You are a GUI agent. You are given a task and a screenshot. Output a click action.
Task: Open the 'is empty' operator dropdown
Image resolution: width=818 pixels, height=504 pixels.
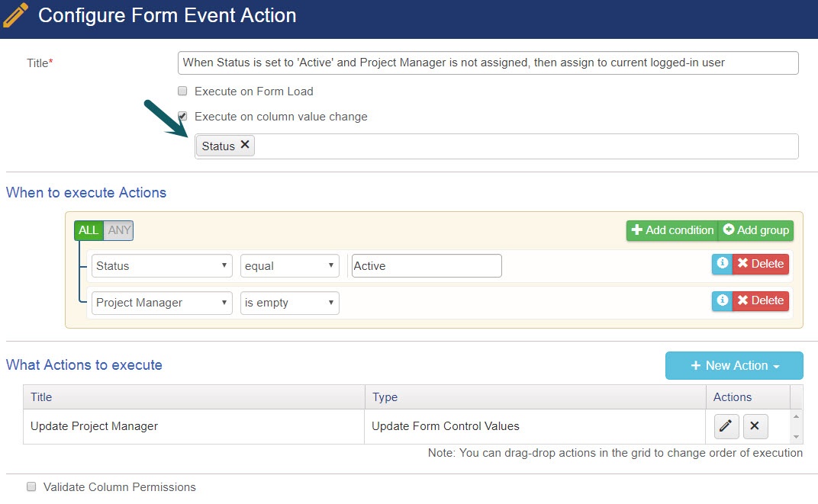click(289, 303)
